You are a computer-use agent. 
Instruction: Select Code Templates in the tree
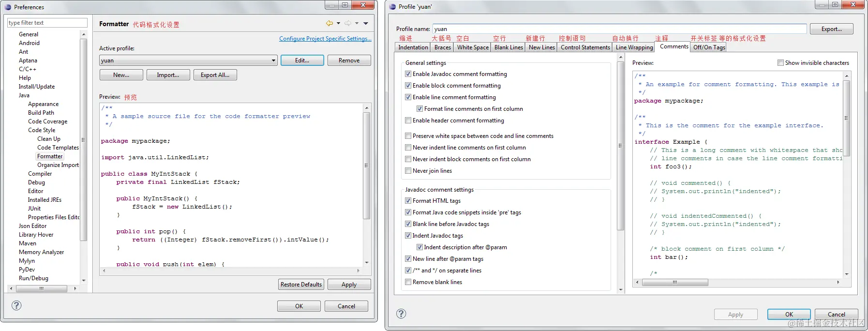58,148
